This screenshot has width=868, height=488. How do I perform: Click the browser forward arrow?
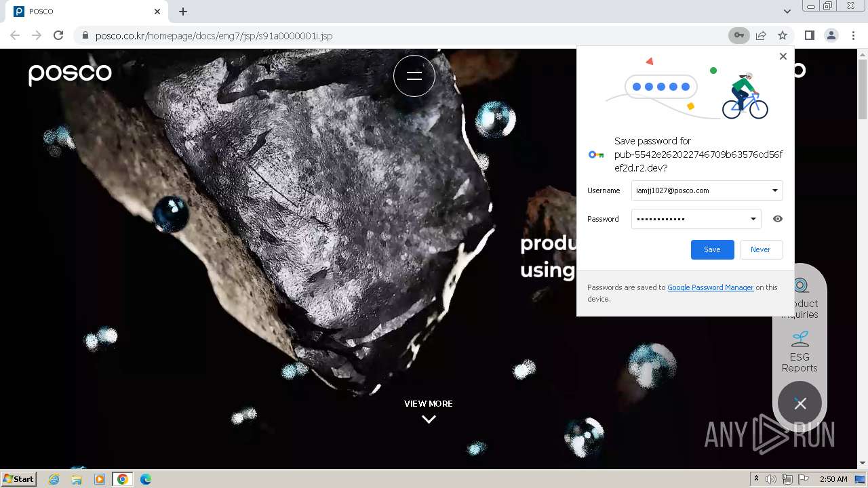[x=37, y=35]
